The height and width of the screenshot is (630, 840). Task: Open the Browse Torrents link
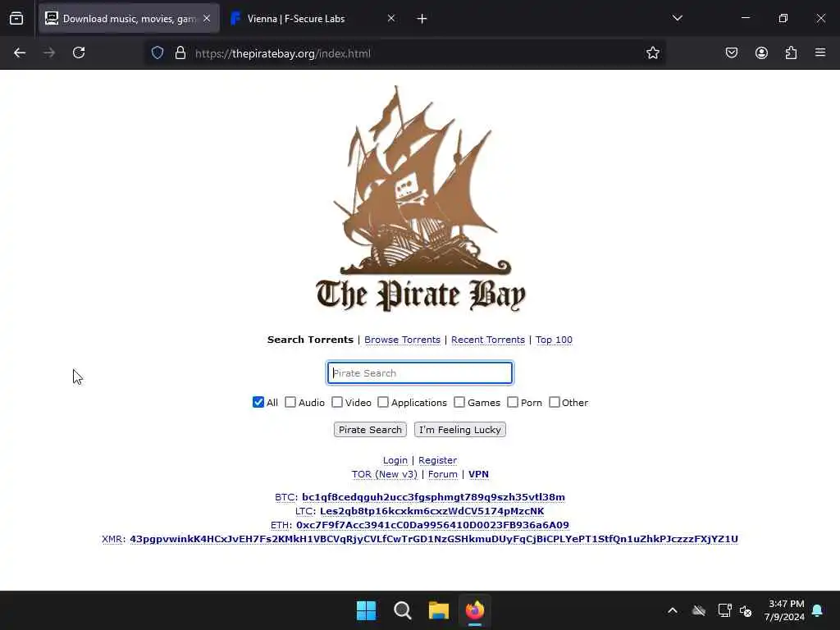(x=402, y=340)
